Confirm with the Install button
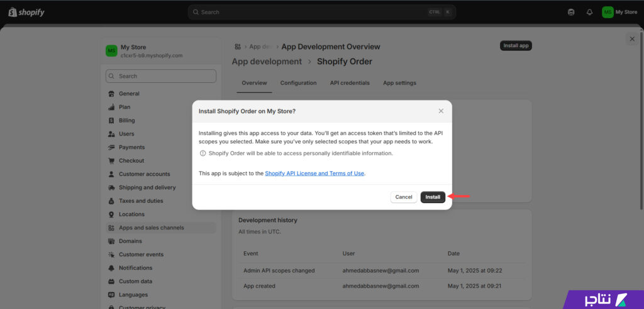Viewport: 644px width, 309px height. 433,197
